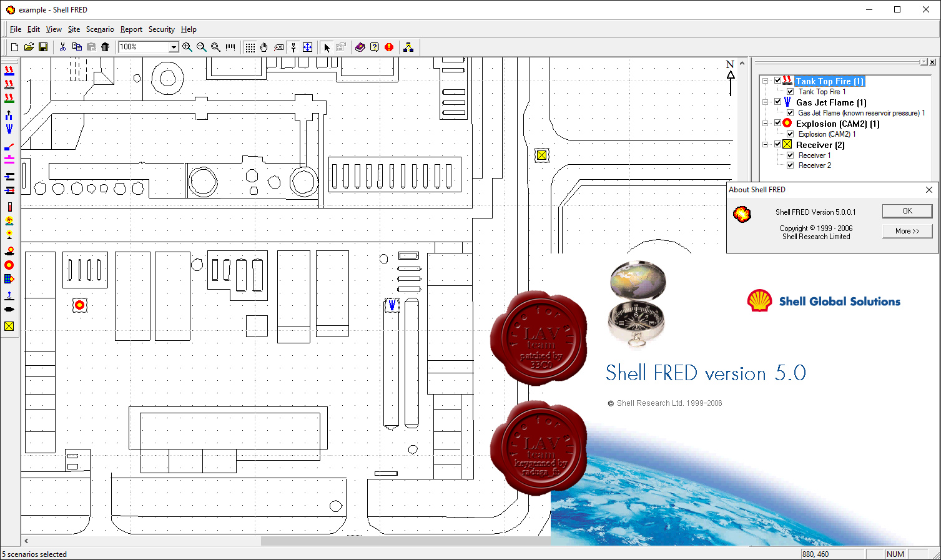Open the Edit menu
This screenshot has height=560, width=941.
(34, 29)
